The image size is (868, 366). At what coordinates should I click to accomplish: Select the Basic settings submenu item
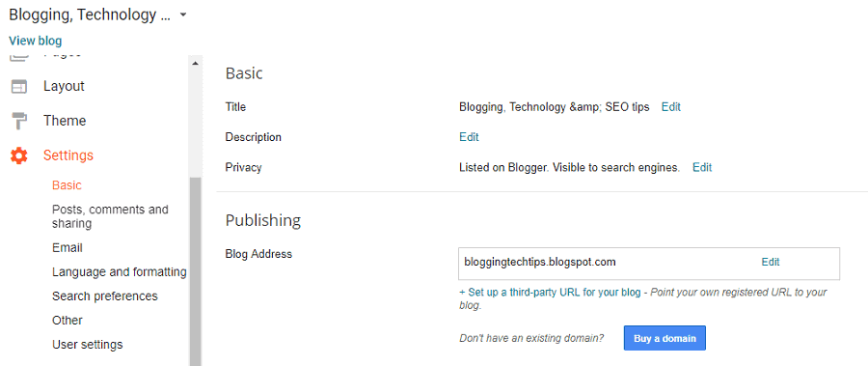(67, 185)
